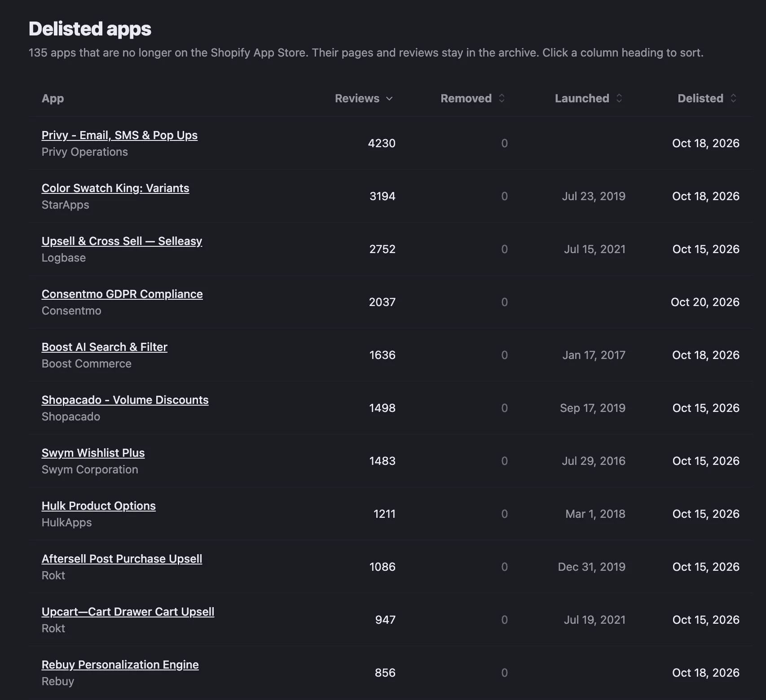The height and width of the screenshot is (700, 766).
Task: Open Consentmo GDPR Compliance link
Action: [122, 294]
